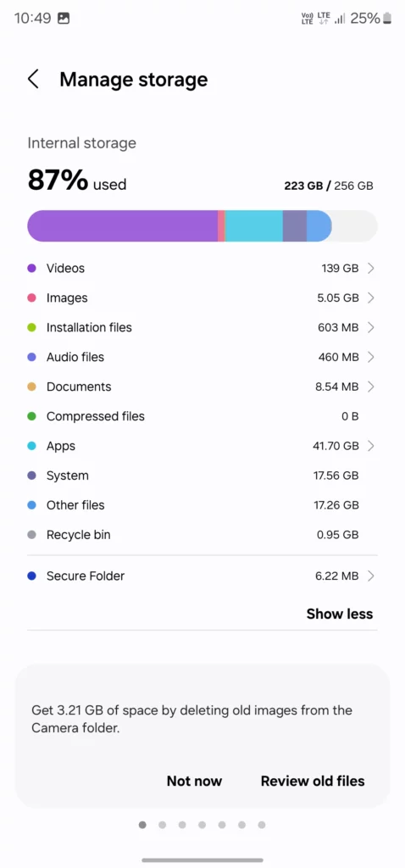The height and width of the screenshot is (868, 405).
Task: Tap the image notification icon beside clock
Action: [64, 19]
